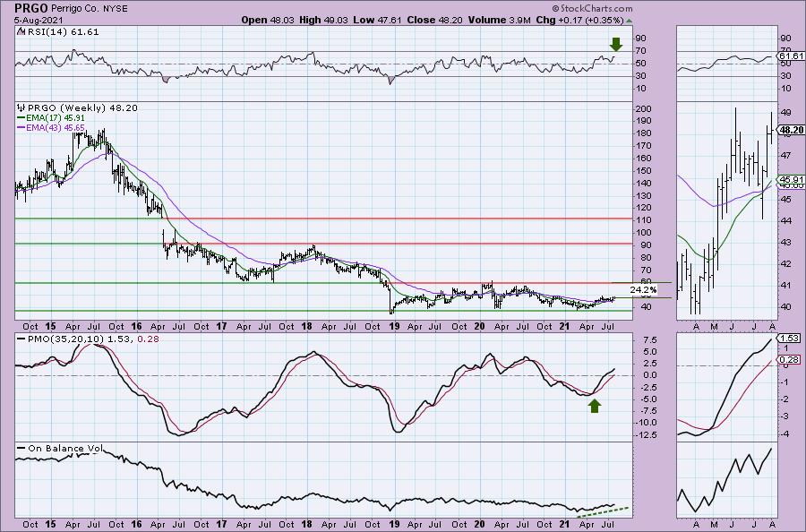This screenshot has height=532, width=806.
Task: Click the On Balance Vol label
Action: coord(65,448)
